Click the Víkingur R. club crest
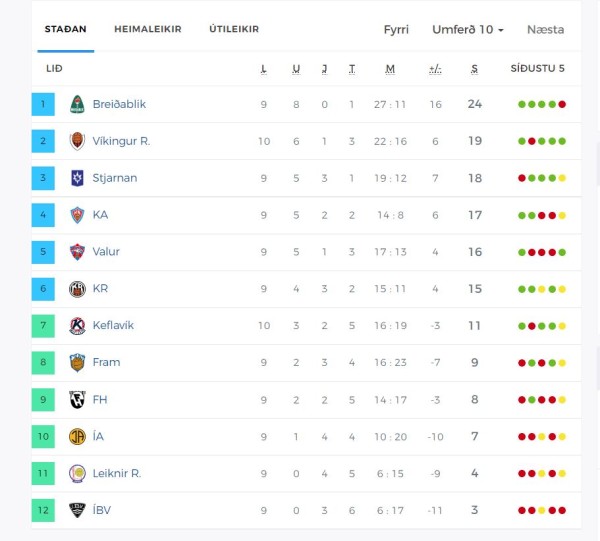This screenshot has height=541, width=600. pos(77,141)
